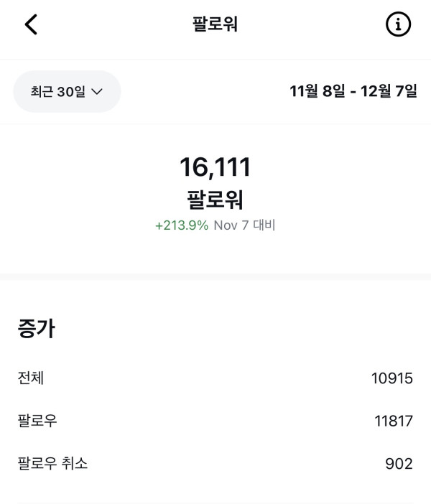Screen dimensions: 431x504
Task: Tap the 전체 row label
Action: click(x=31, y=377)
